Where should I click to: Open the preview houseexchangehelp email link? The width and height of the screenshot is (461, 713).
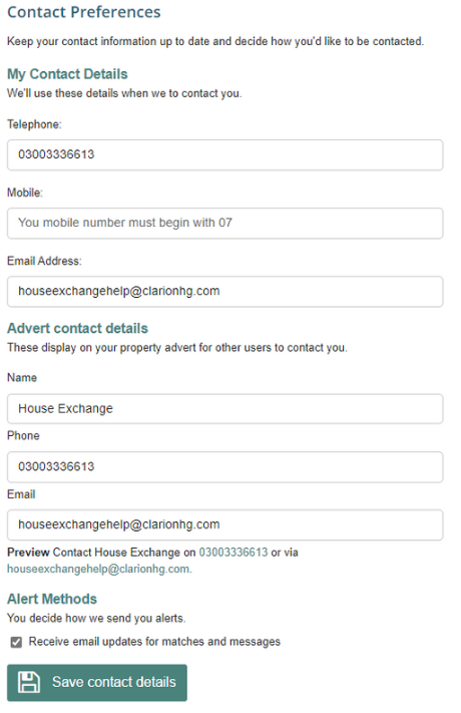(x=99, y=569)
